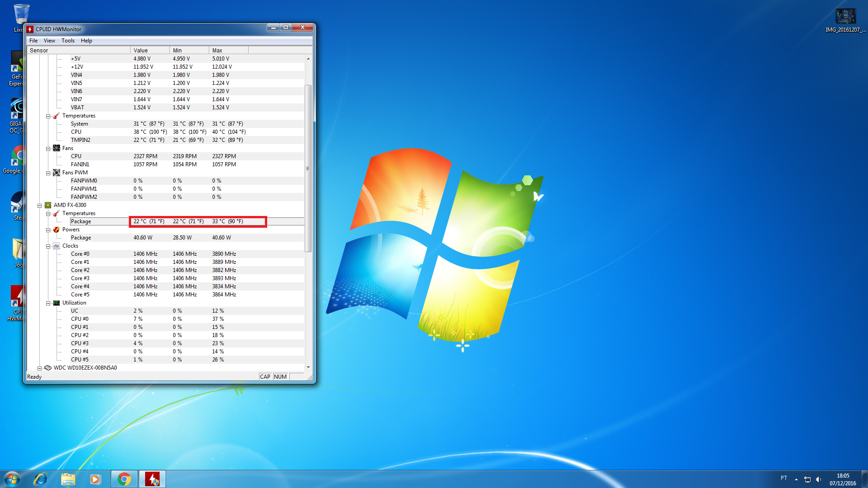Viewport: 868px width, 488px height.
Task: Click the scrollbar up arrow
Action: (308, 59)
